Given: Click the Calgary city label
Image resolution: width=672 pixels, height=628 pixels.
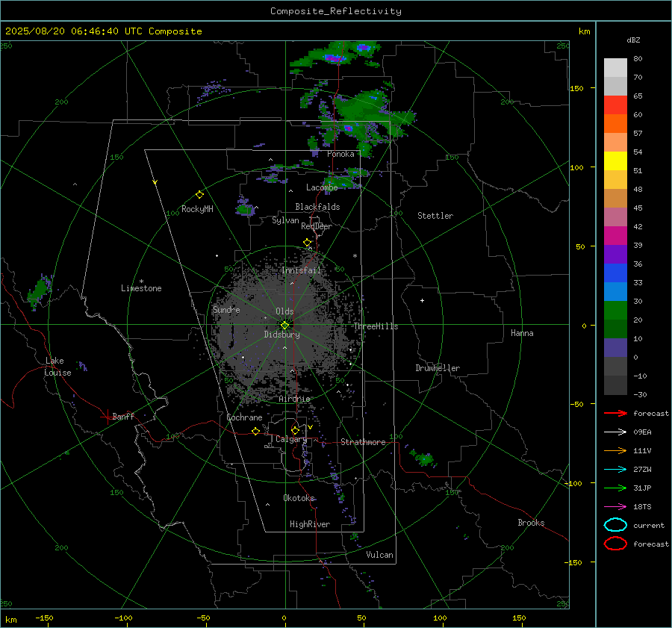Looking at the screenshot, I should click(x=291, y=439).
